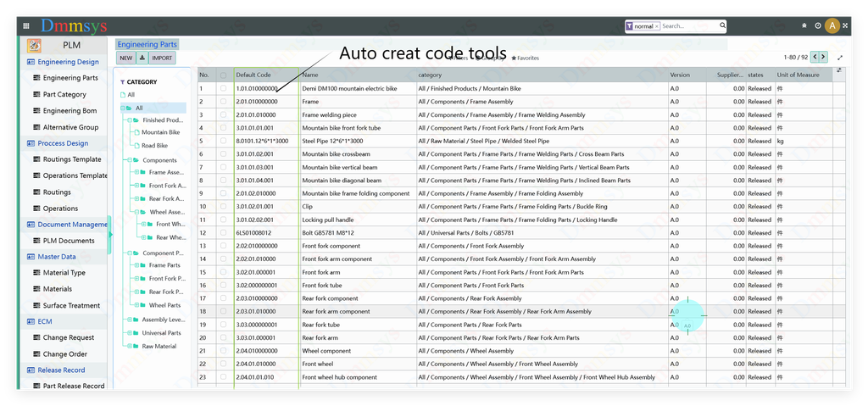Click the download export icon button

click(142, 58)
